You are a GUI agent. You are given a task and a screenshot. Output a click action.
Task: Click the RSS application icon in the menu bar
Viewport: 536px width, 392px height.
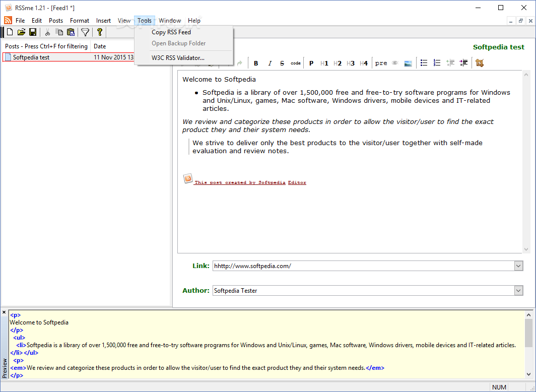tap(8, 21)
